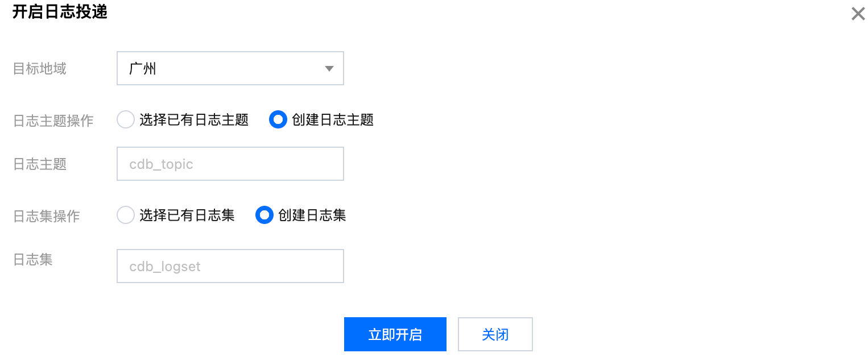Viewport: 868px width, 357px height.
Task: Click the 日志主题 field label
Action: pyautogui.click(x=40, y=164)
